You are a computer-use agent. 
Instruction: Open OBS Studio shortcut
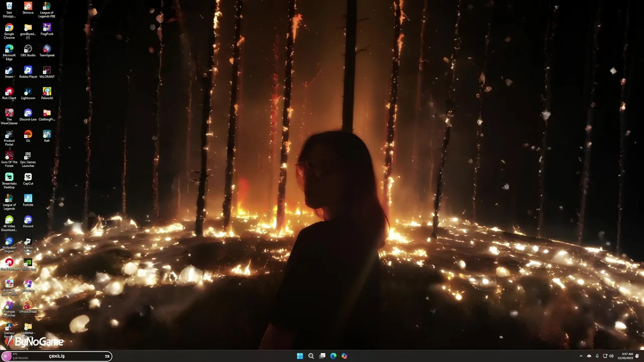click(28, 51)
